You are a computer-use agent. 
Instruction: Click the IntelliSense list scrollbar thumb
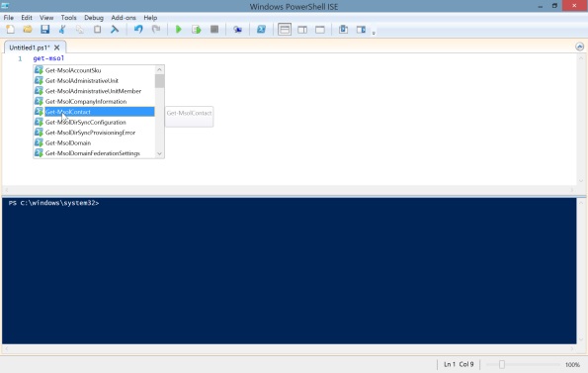pyautogui.click(x=159, y=81)
